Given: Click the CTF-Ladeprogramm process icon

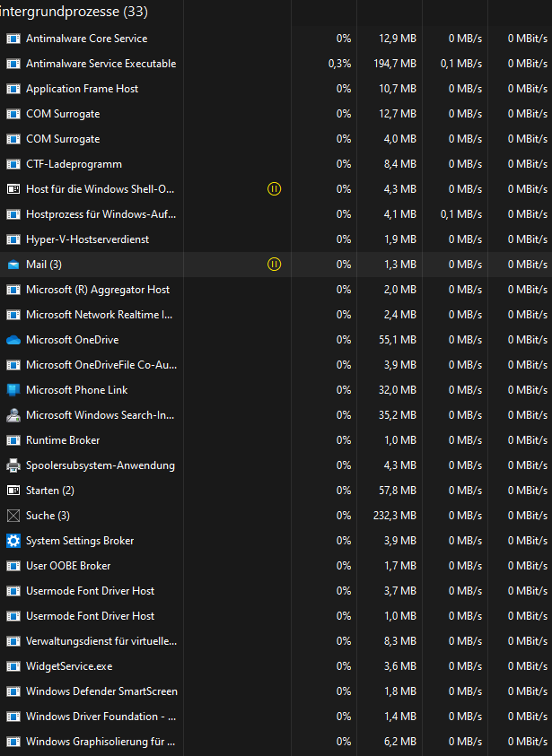Looking at the screenshot, I should 13,164.
